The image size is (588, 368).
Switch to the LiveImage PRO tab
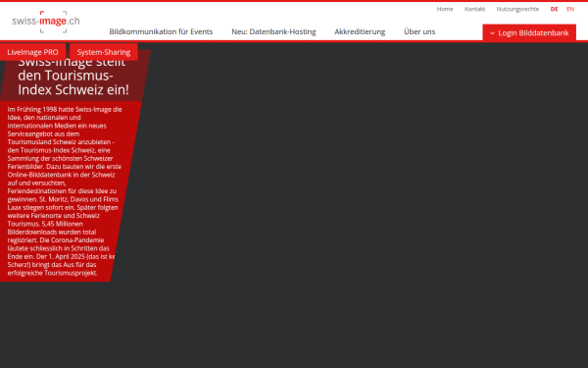(x=32, y=52)
